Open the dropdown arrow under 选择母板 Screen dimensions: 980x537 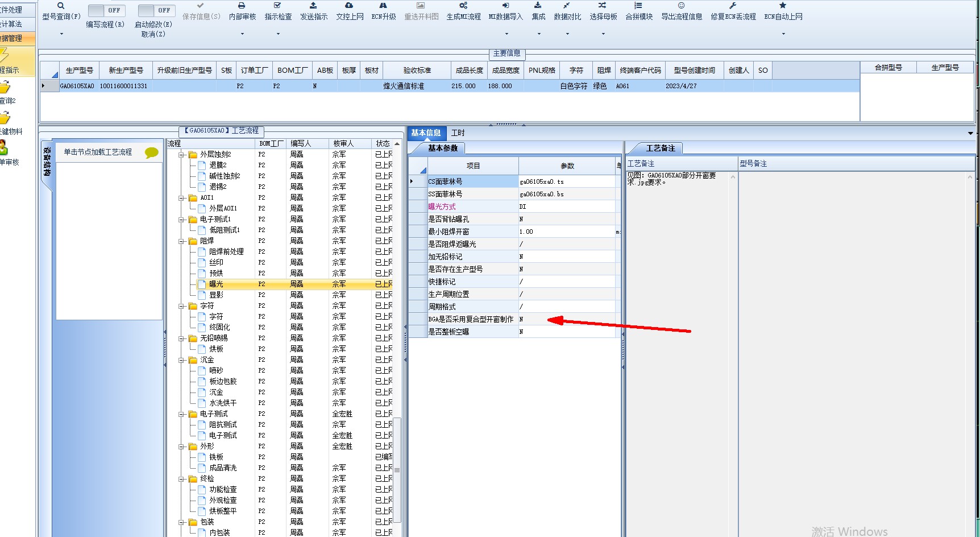click(x=603, y=34)
